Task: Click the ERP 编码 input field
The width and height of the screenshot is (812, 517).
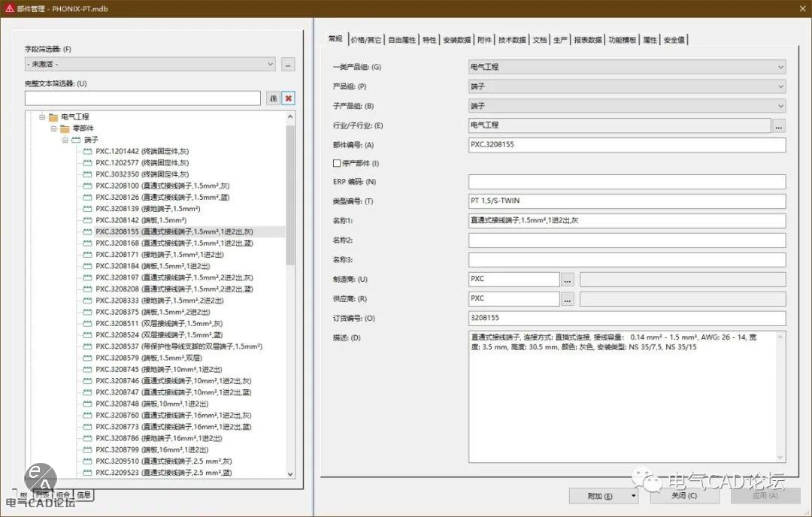Action: click(627, 182)
